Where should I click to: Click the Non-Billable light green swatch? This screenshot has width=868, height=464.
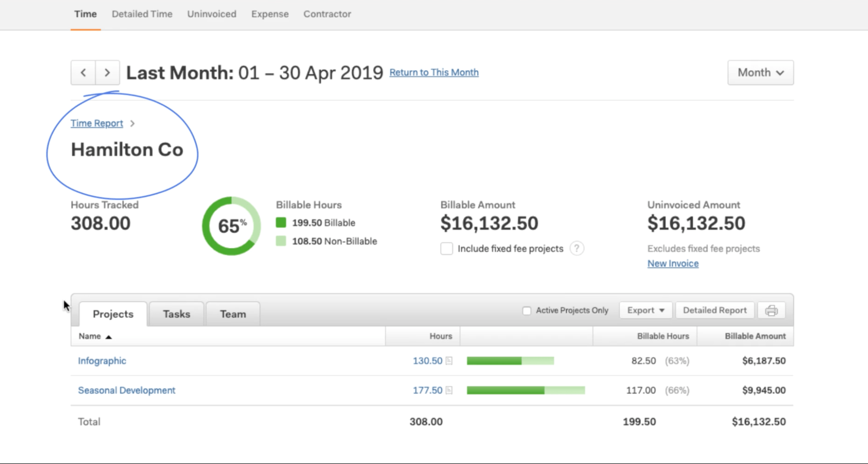281,241
